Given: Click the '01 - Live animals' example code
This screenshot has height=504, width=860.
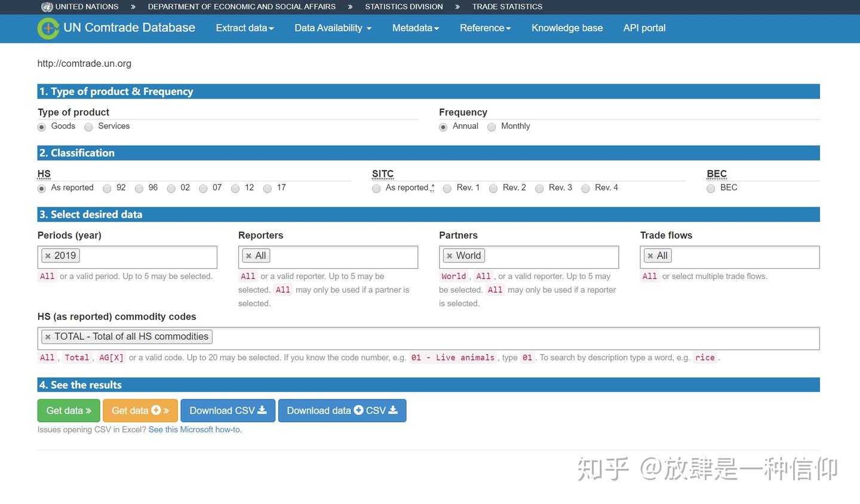Looking at the screenshot, I should click(x=453, y=358).
